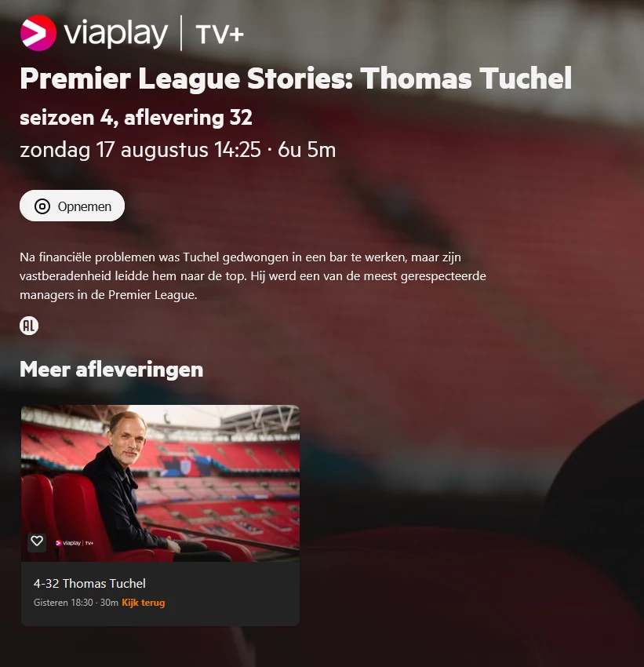
Task: Click the 'Premier League Stories: Thomas Tuchel' heading
Action: 296,79
